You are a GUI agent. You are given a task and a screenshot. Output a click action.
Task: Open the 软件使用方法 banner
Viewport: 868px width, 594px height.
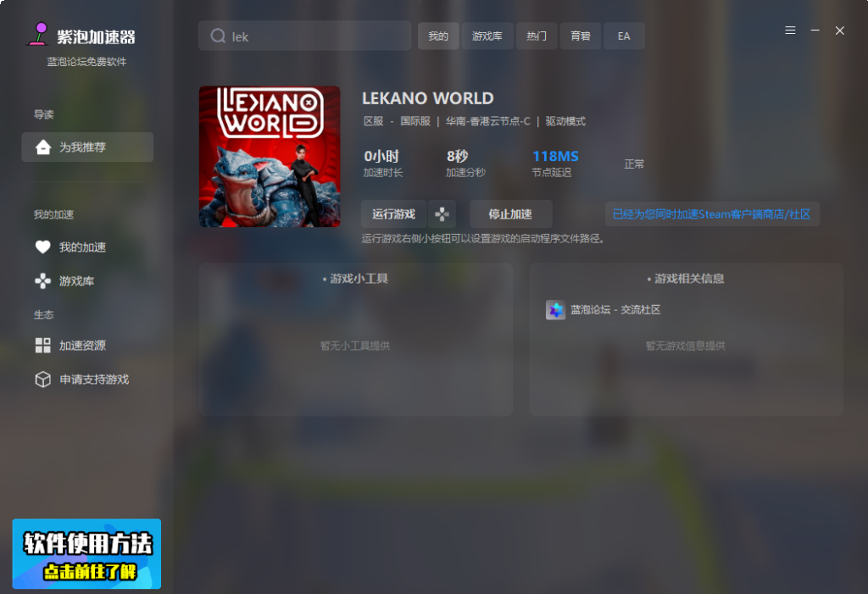(x=87, y=553)
